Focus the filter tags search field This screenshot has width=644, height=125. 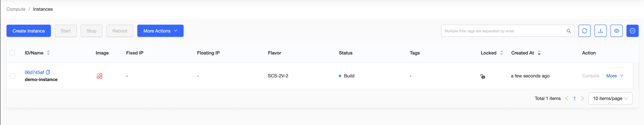503,31
